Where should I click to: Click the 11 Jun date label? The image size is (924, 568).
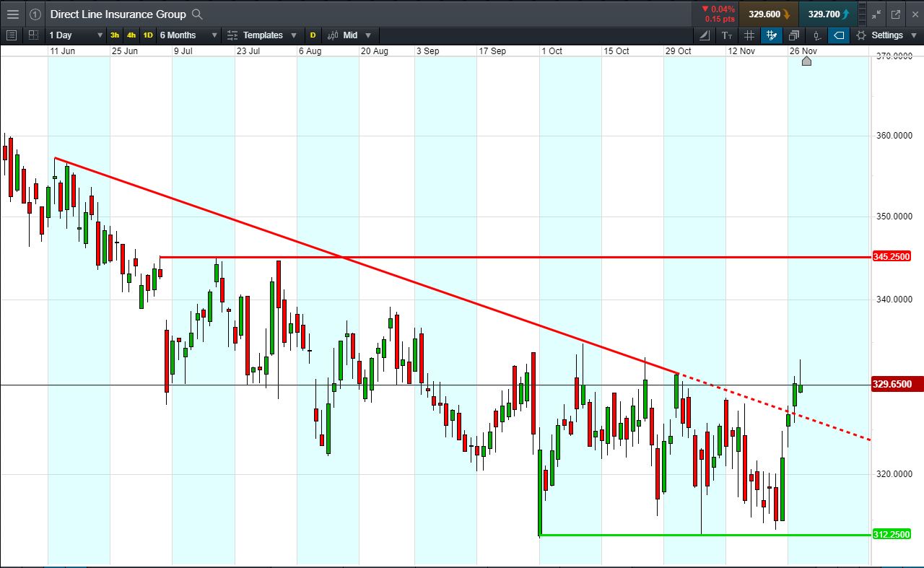pyautogui.click(x=63, y=51)
